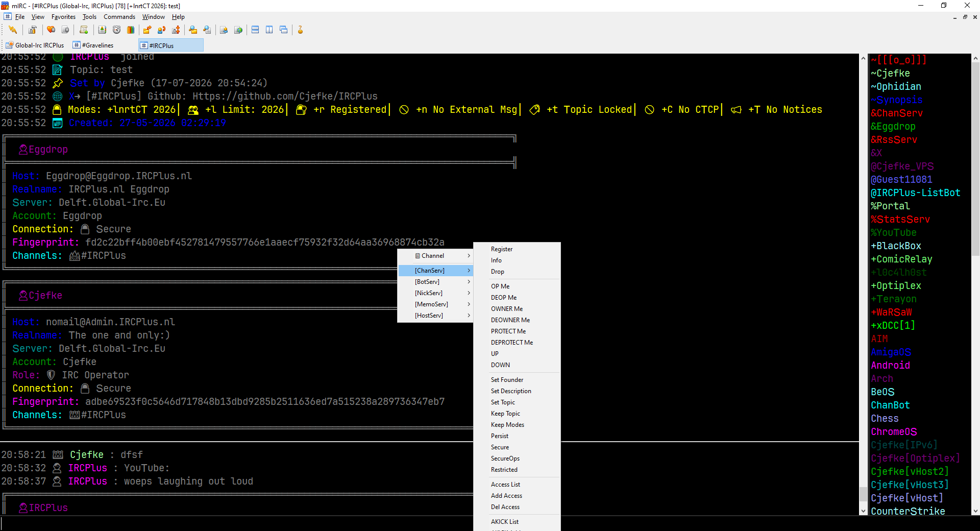This screenshot has height=531, width=980.
Task: Open the View menu
Action: click(38, 17)
